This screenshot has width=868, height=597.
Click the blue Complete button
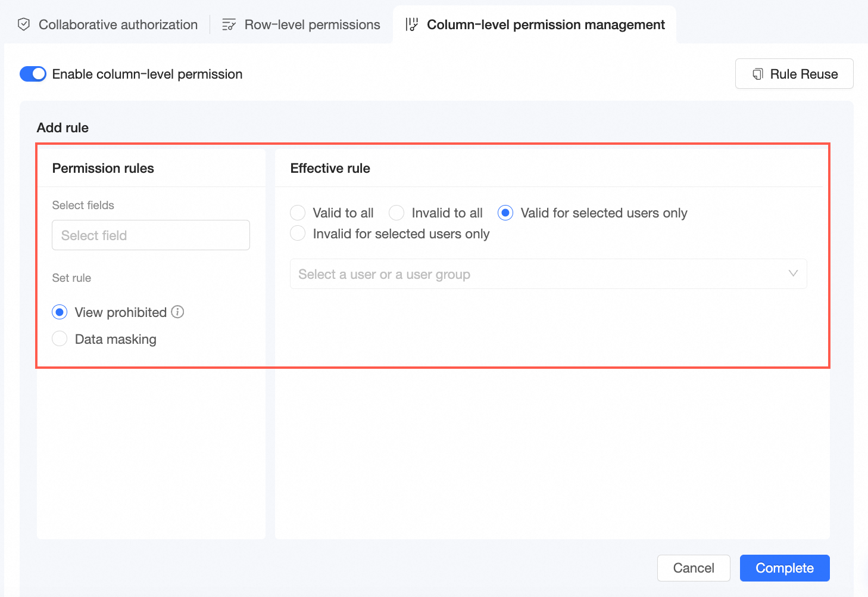click(x=784, y=568)
